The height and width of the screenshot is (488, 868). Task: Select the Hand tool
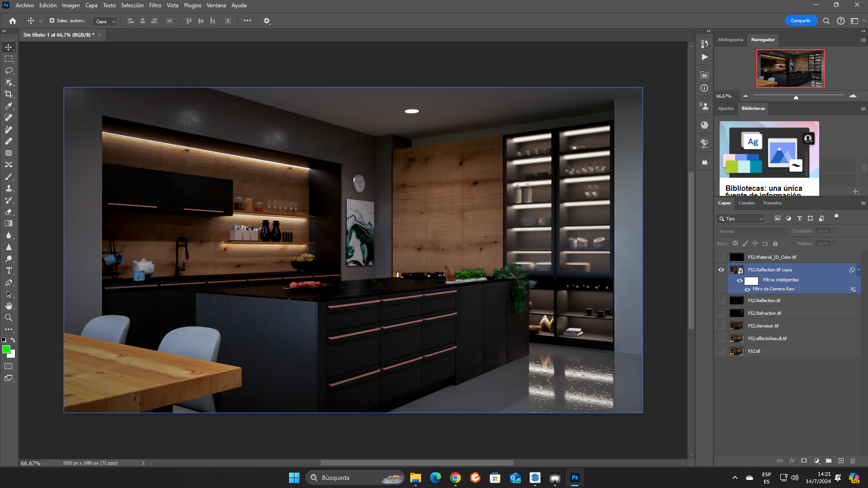(x=9, y=306)
